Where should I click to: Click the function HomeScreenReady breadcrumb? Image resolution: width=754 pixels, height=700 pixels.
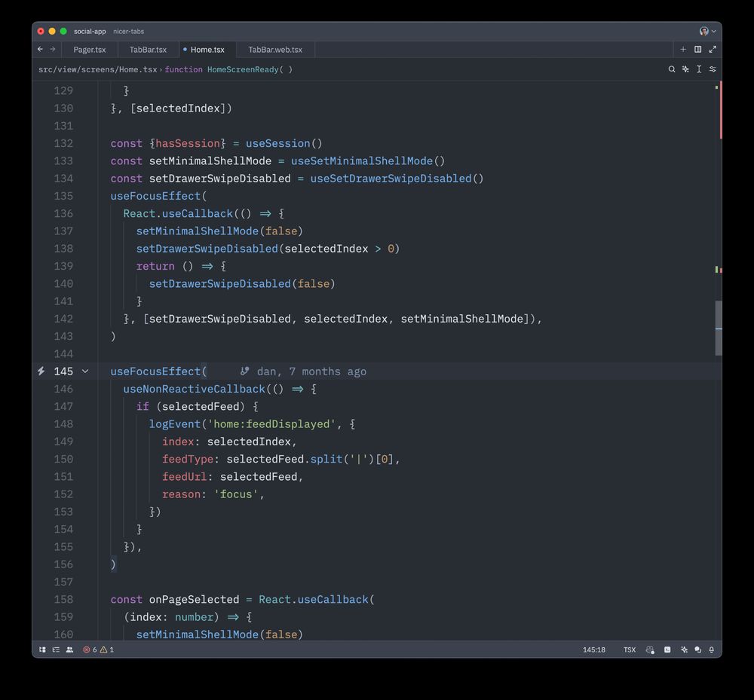point(228,69)
